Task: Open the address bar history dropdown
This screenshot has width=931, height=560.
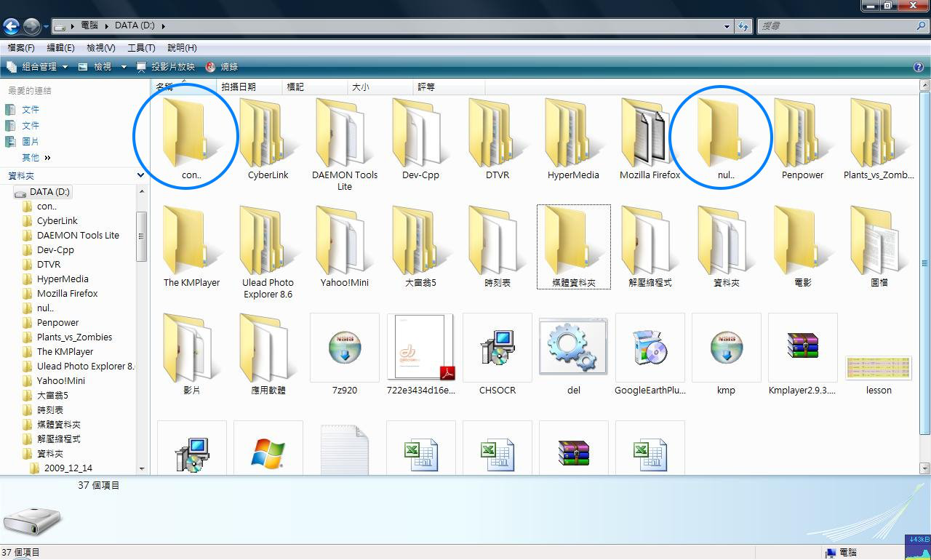Action: coord(727,26)
